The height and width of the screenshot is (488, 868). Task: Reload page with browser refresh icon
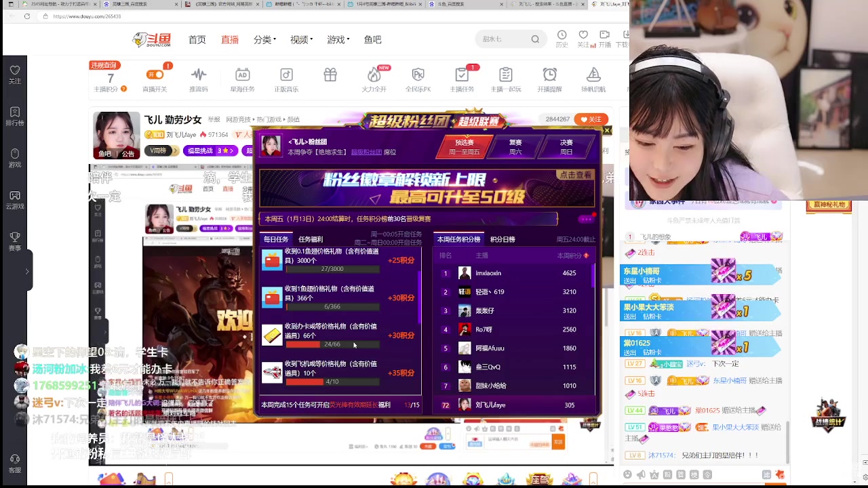coord(27,16)
